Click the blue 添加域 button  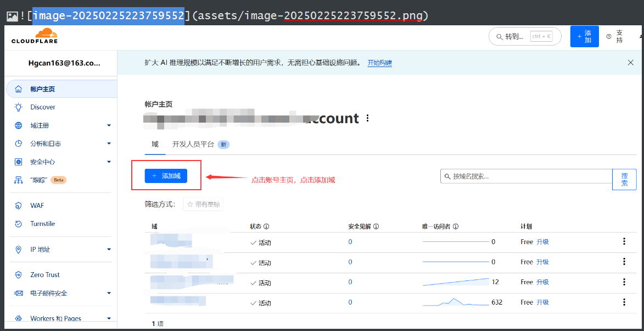tap(166, 176)
